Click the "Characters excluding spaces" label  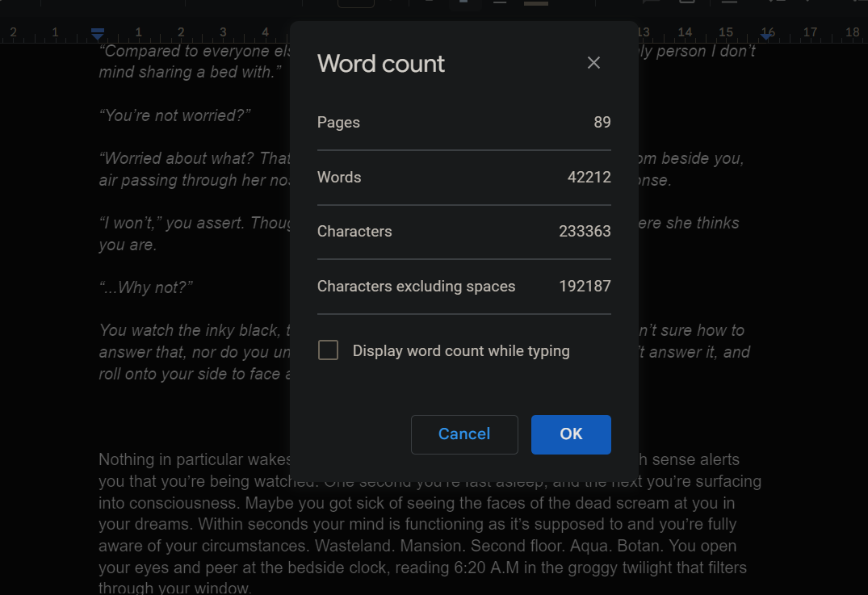pyautogui.click(x=416, y=287)
